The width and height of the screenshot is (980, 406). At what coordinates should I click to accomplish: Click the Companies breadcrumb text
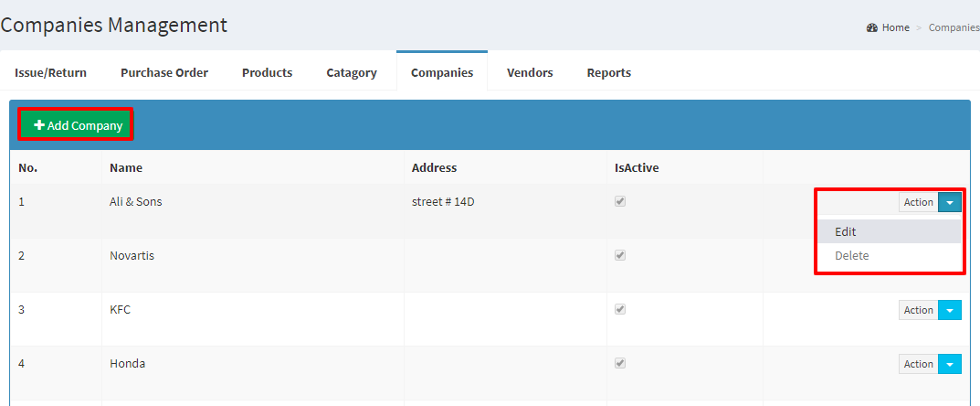(954, 27)
